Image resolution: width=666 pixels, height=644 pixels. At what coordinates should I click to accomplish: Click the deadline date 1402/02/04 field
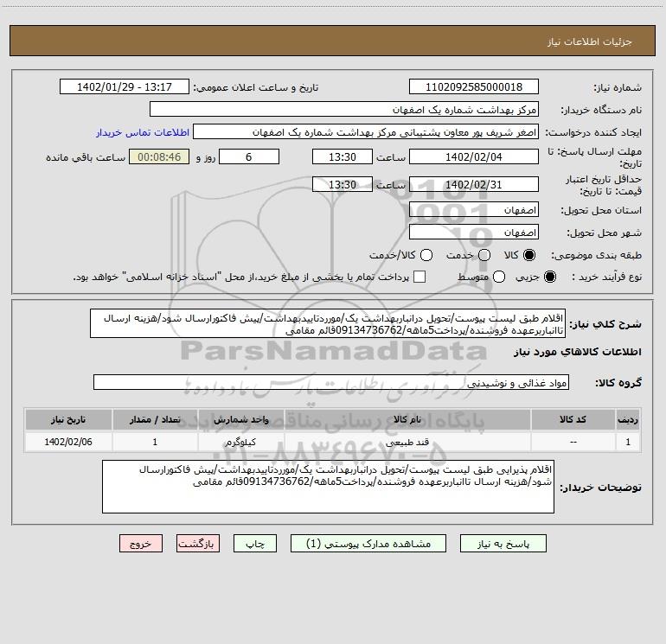(x=474, y=156)
